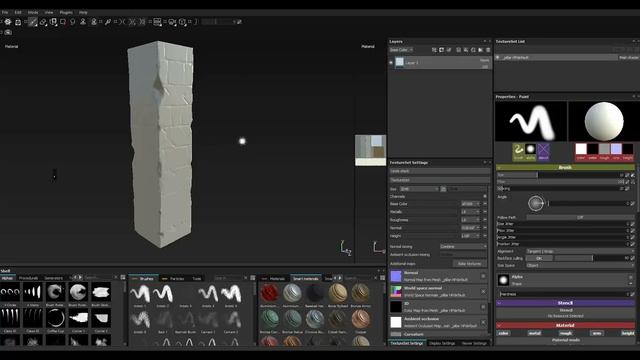Image resolution: width=640 pixels, height=360 pixels.
Task: Select the Projection tool
Action: click(x=53, y=22)
